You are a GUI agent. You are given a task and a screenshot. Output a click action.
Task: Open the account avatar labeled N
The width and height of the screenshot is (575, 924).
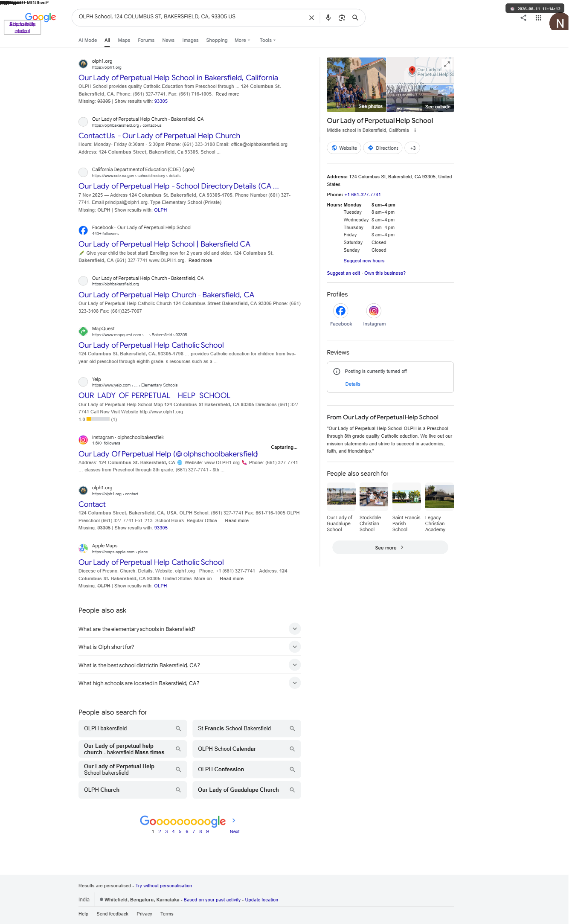(x=559, y=22)
